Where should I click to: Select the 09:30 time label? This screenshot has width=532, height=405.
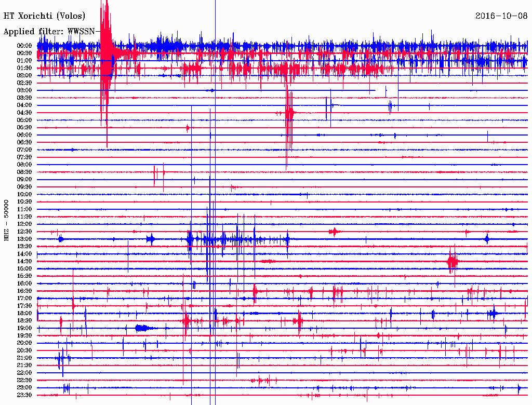pos(24,187)
